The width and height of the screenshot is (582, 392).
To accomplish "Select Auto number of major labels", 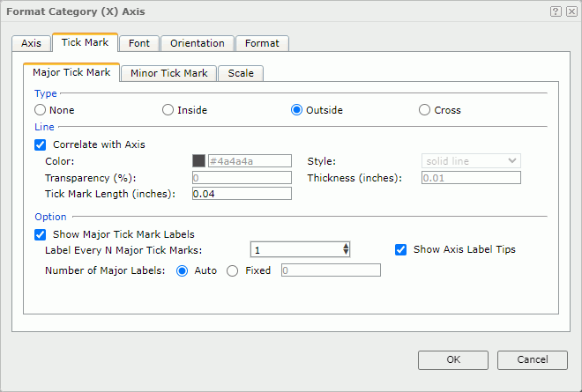I will coord(182,270).
